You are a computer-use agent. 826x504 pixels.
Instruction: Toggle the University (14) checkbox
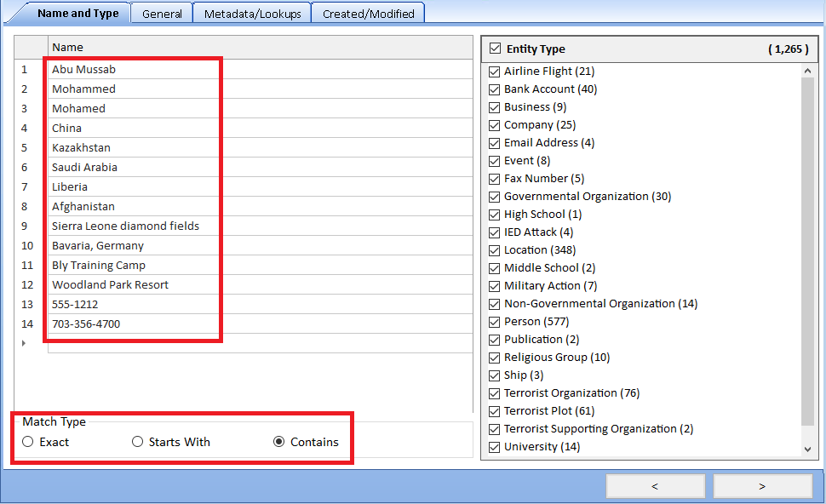[x=494, y=448]
